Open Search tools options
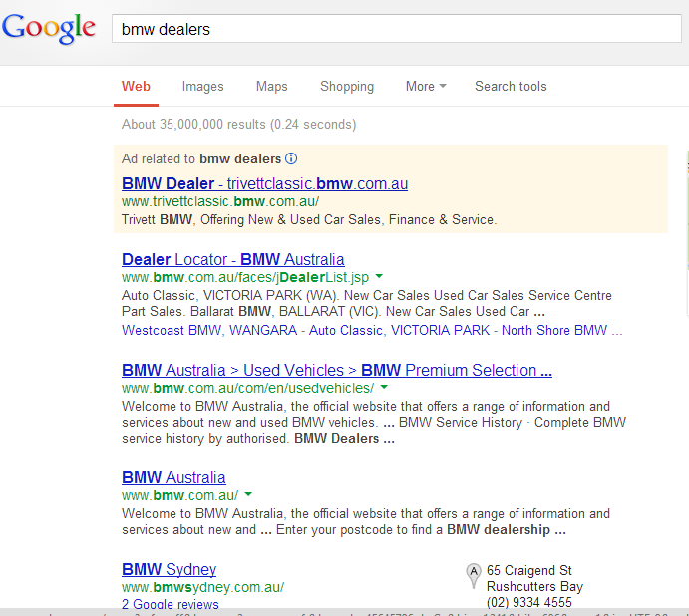689x616 pixels. (x=511, y=86)
